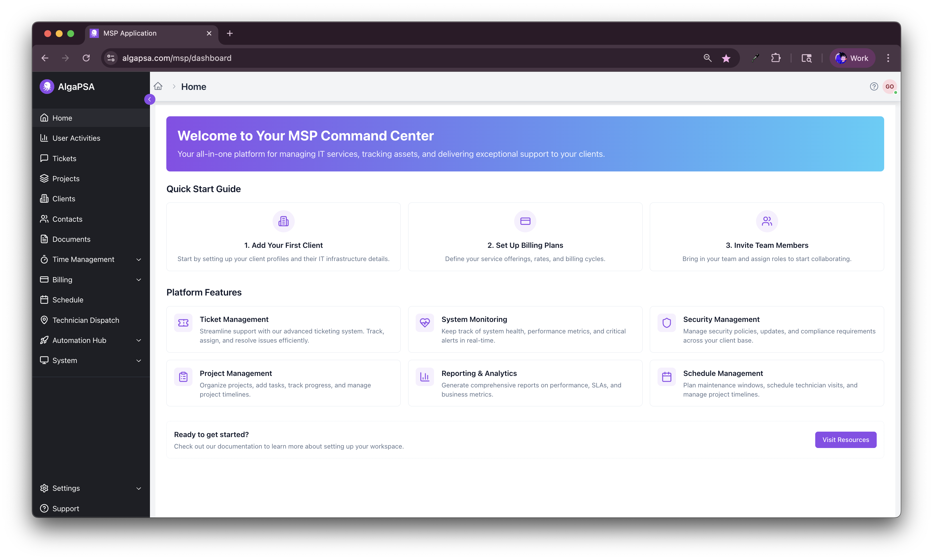Expand the Time Management submenu
The width and height of the screenshot is (933, 560).
(138, 260)
